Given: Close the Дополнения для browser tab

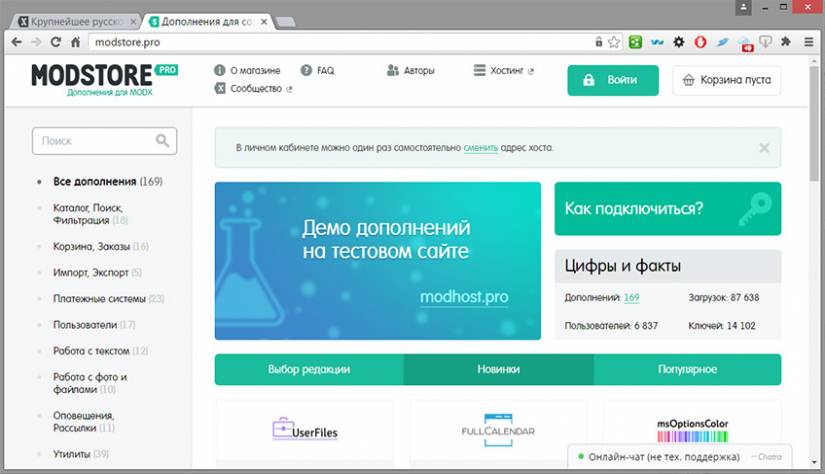Looking at the screenshot, I should (x=264, y=22).
